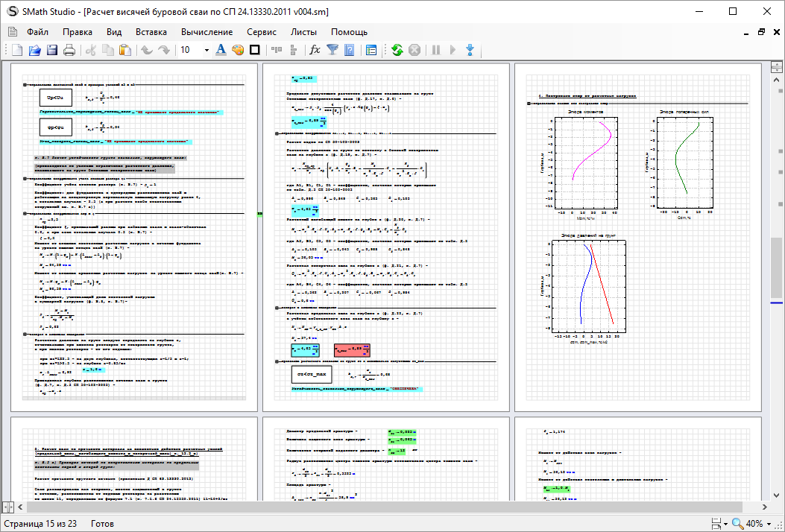Open the Помощь help menu
The image size is (785, 532).
349,32
